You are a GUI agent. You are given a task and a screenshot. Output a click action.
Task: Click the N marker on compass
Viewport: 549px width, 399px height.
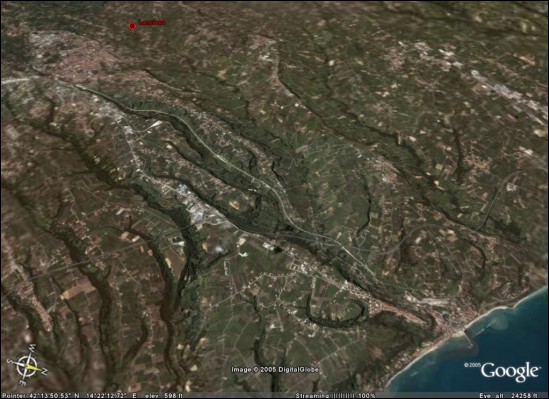click(x=44, y=370)
